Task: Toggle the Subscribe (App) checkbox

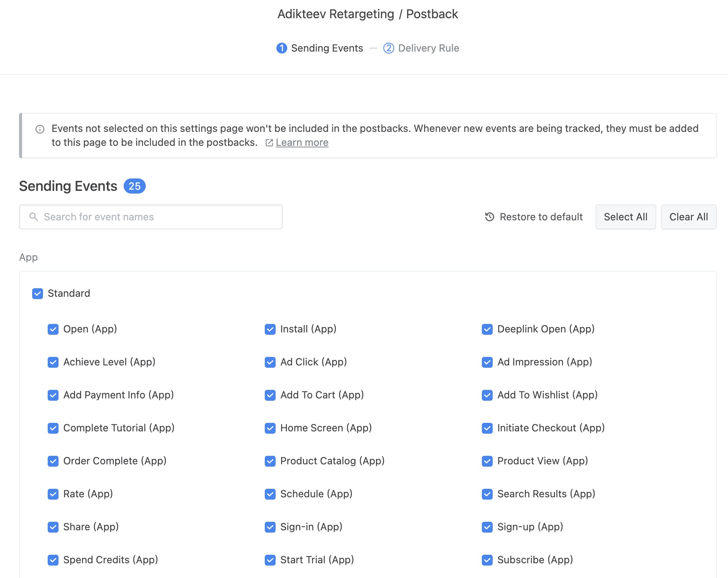Action: (487, 560)
